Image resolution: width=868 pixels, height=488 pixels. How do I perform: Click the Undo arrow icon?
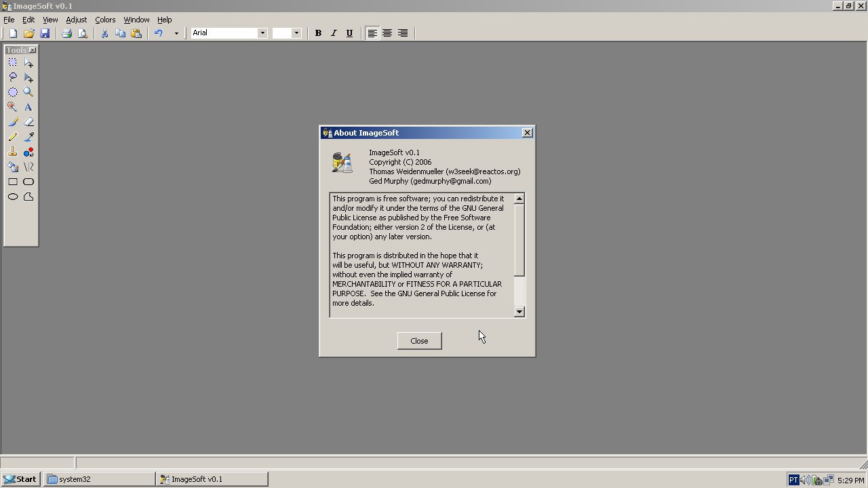click(x=158, y=33)
